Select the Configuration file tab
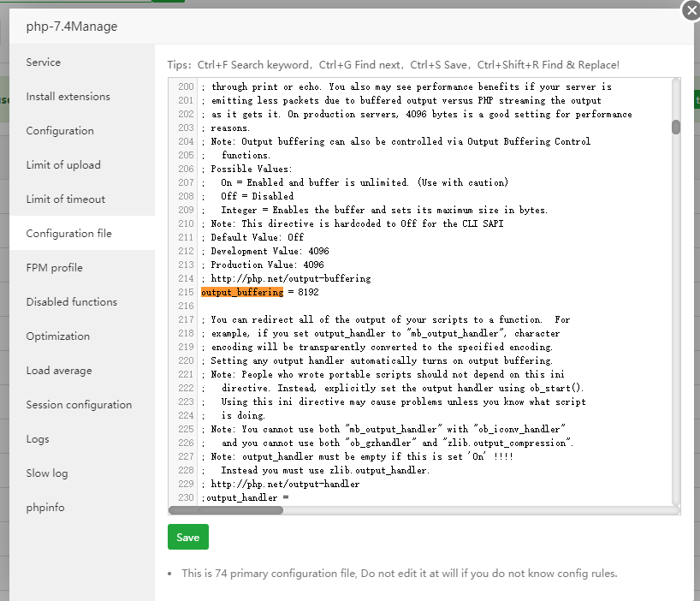700x601 pixels. pos(68,234)
